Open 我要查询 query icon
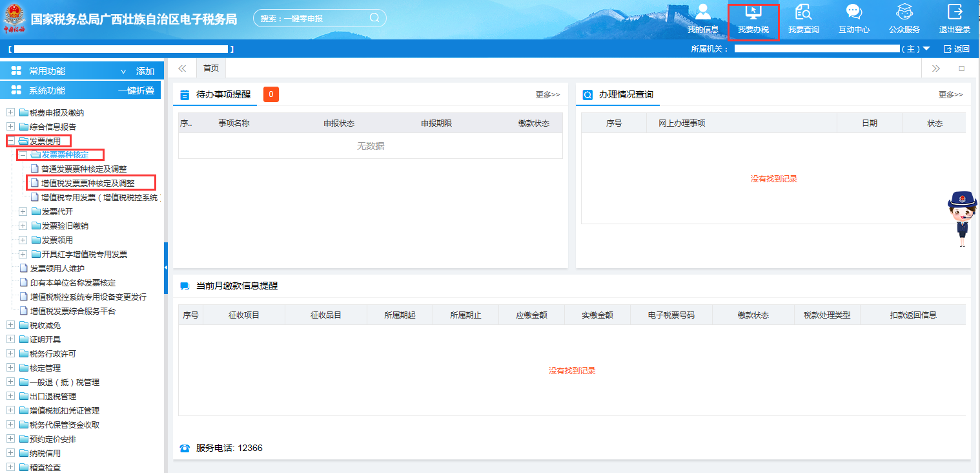 [x=804, y=13]
